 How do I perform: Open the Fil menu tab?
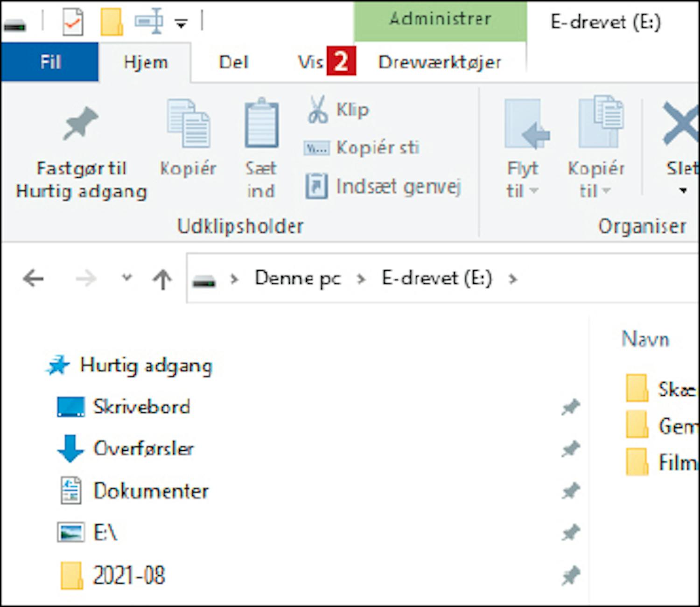50,62
